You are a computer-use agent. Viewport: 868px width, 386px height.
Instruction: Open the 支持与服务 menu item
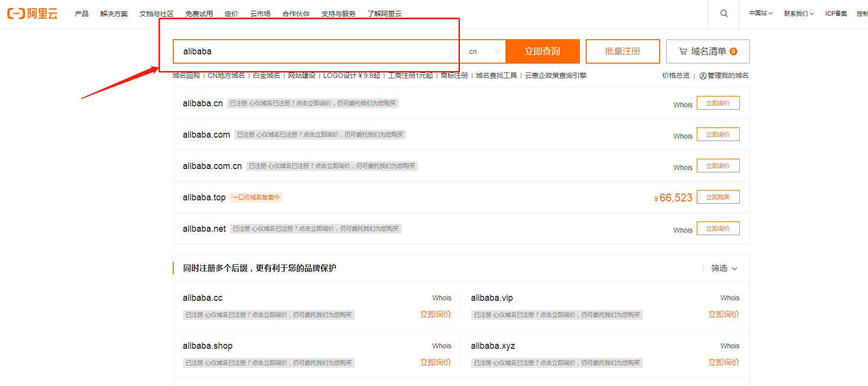point(339,14)
